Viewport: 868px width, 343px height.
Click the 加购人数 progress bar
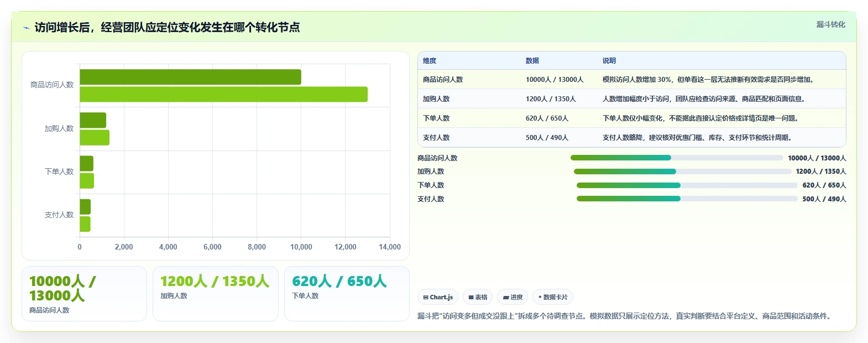click(x=683, y=171)
